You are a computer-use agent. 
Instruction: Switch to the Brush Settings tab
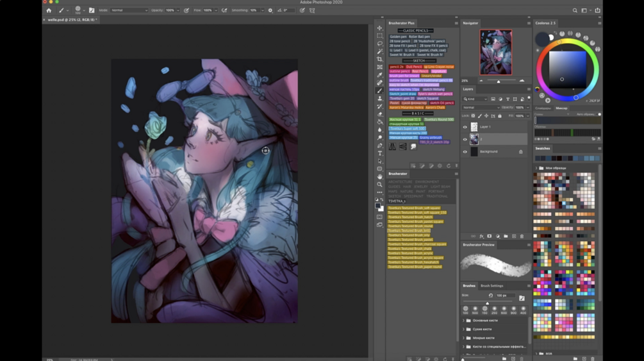491,286
